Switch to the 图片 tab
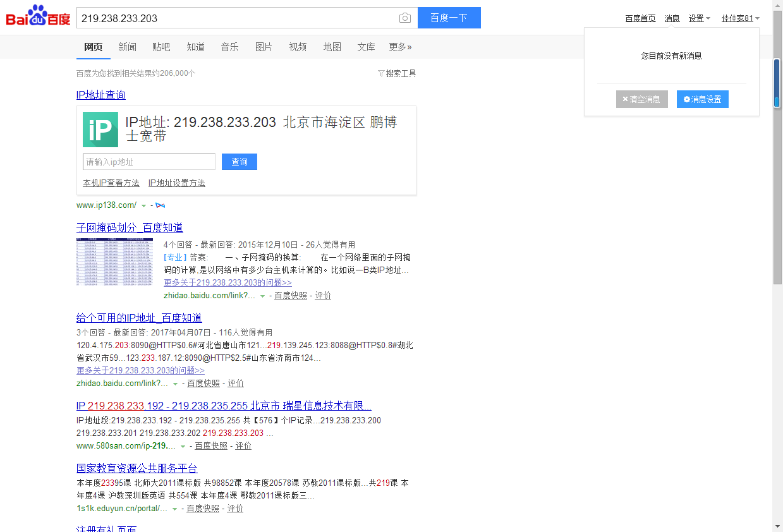Screen dimensions: 783x532 [264, 47]
